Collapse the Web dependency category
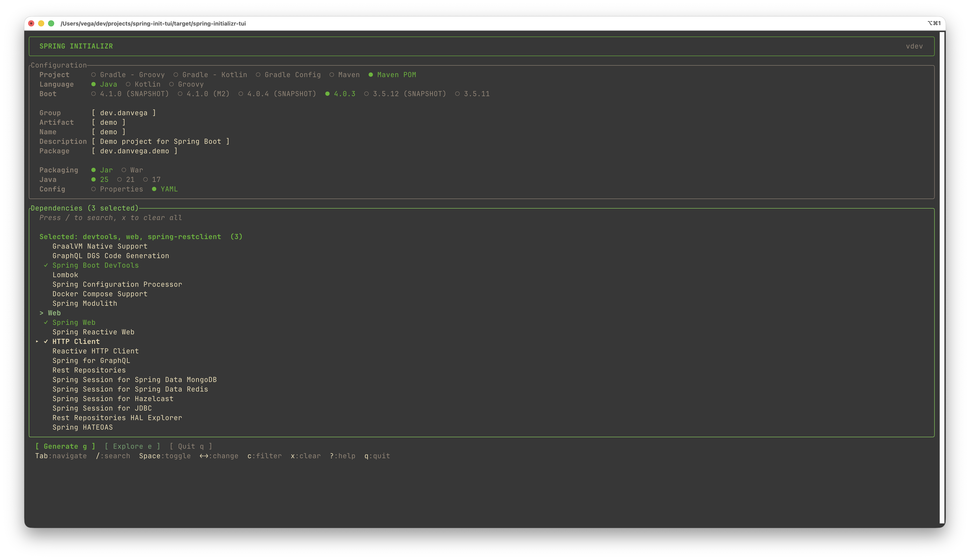Viewport: 970px width, 560px height. pyautogui.click(x=50, y=313)
